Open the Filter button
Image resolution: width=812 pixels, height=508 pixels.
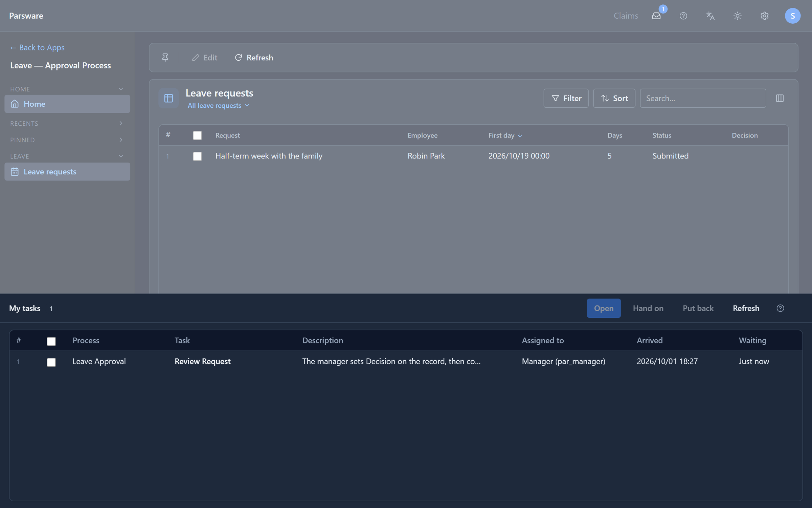click(x=566, y=98)
